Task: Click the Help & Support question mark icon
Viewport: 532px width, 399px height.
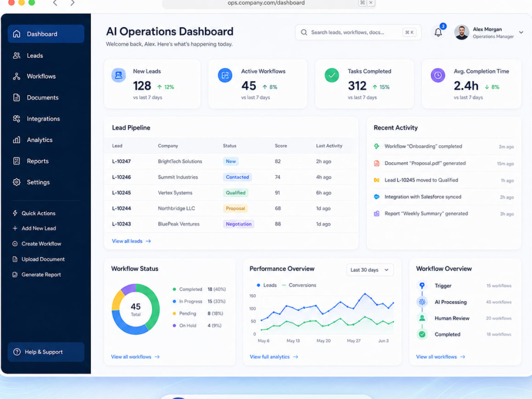Action: pyautogui.click(x=16, y=352)
